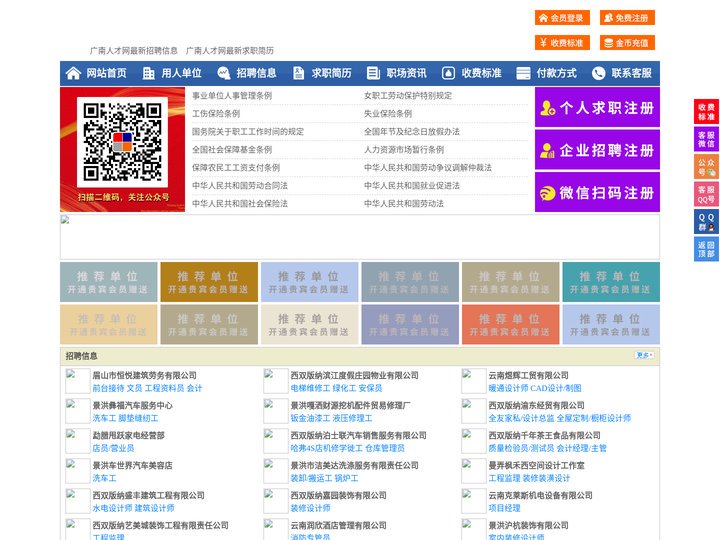Click the home icon in navigation bar

pyautogui.click(x=73, y=73)
